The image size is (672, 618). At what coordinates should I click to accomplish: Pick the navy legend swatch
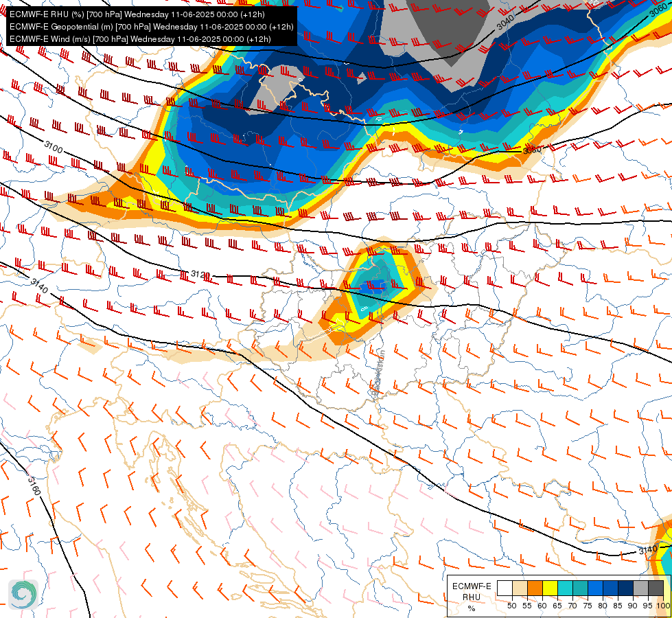tap(625, 588)
